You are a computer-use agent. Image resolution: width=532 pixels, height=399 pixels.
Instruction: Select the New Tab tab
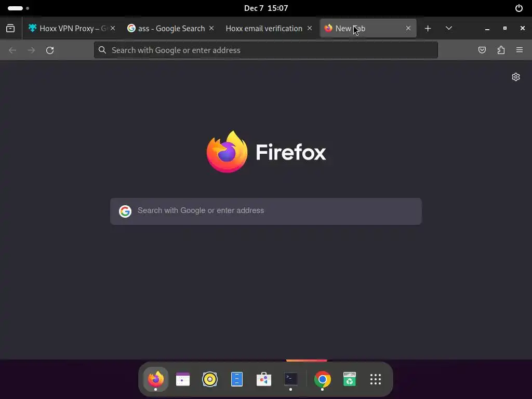pyautogui.click(x=368, y=28)
